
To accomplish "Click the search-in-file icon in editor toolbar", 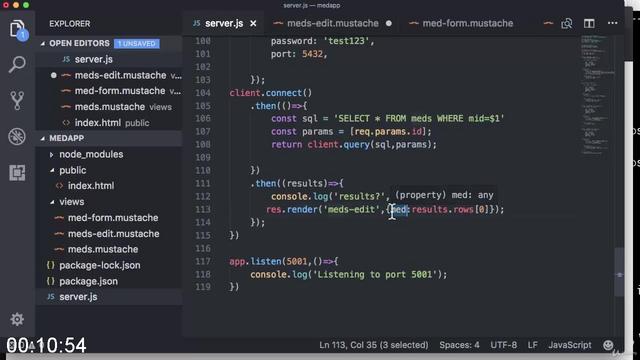I will pos(567,24).
